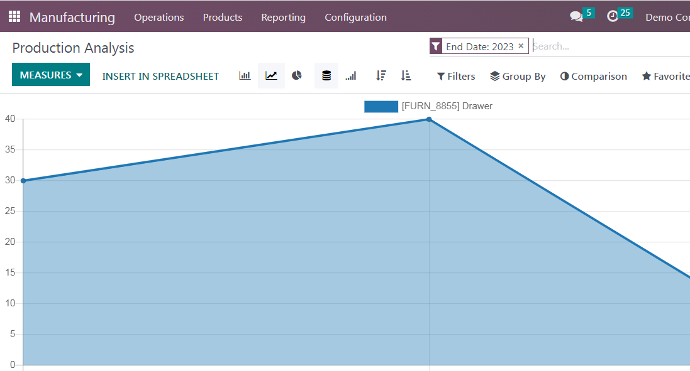Screen dimensions: 690x371
Task: Toggle the stacked chart option
Action: 326,76
